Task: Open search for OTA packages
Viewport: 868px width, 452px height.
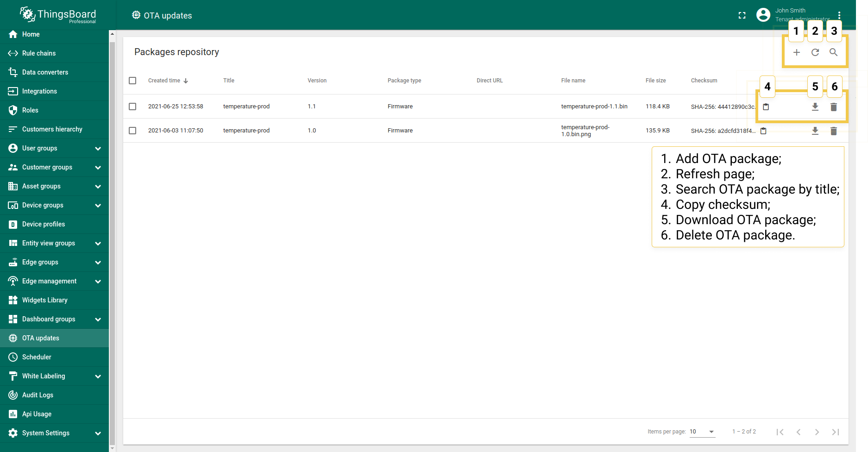Action: pyautogui.click(x=833, y=52)
